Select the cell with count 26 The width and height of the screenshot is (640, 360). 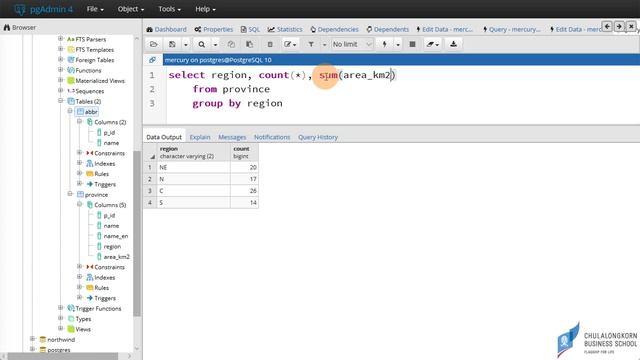[244, 191]
